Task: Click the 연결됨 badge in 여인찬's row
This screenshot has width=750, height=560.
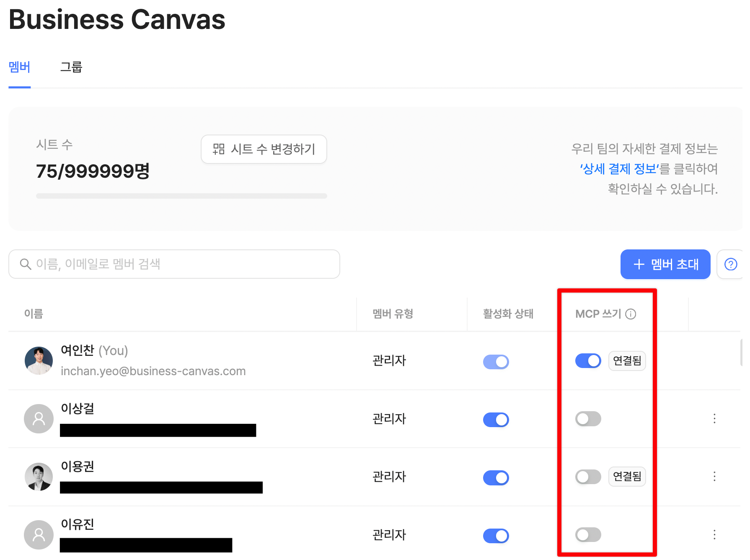Action: pyautogui.click(x=627, y=360)
